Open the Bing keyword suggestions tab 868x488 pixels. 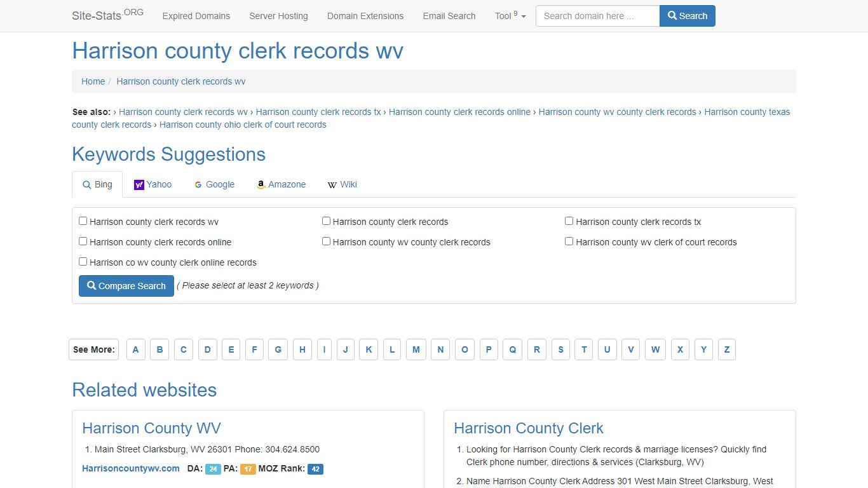pyautogui.click(x=97, y=184)
